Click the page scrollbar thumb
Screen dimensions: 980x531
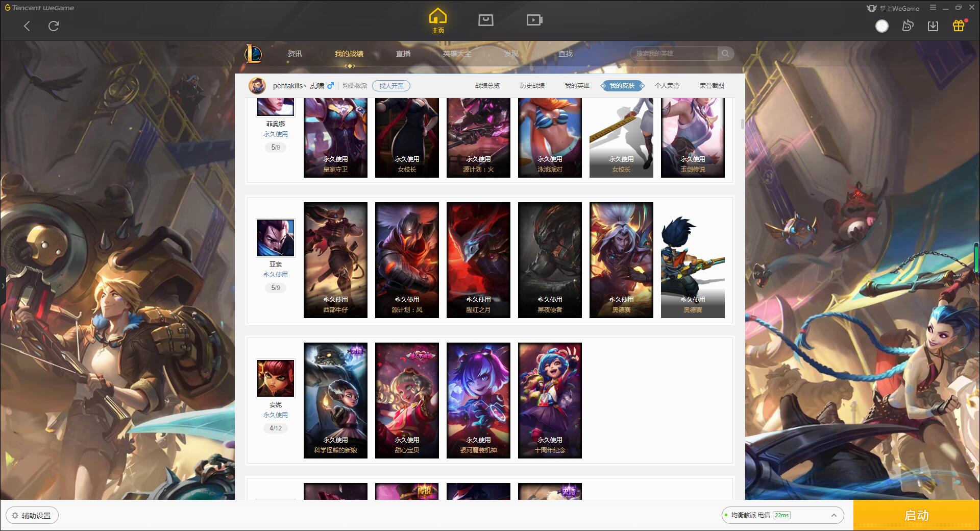(x=742, y=124)
